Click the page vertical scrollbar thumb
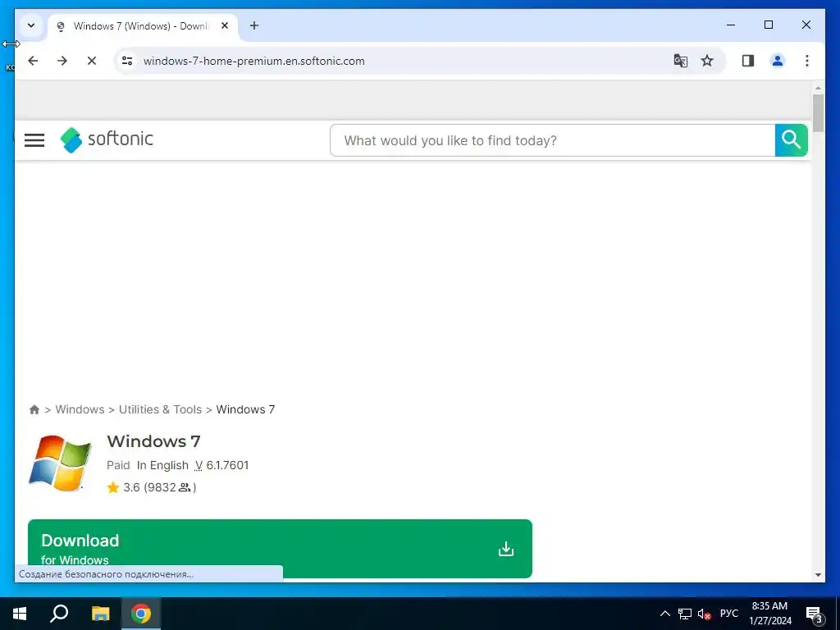 point(818,112)
